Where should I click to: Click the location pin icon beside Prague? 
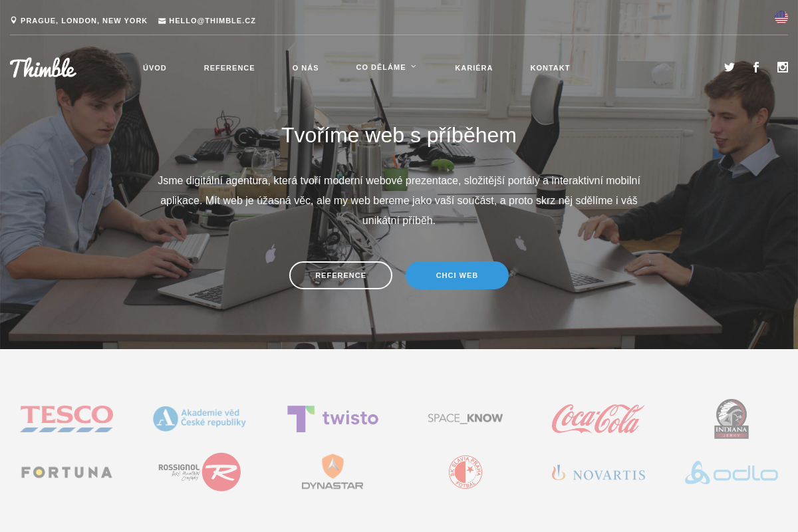point(13,21)
